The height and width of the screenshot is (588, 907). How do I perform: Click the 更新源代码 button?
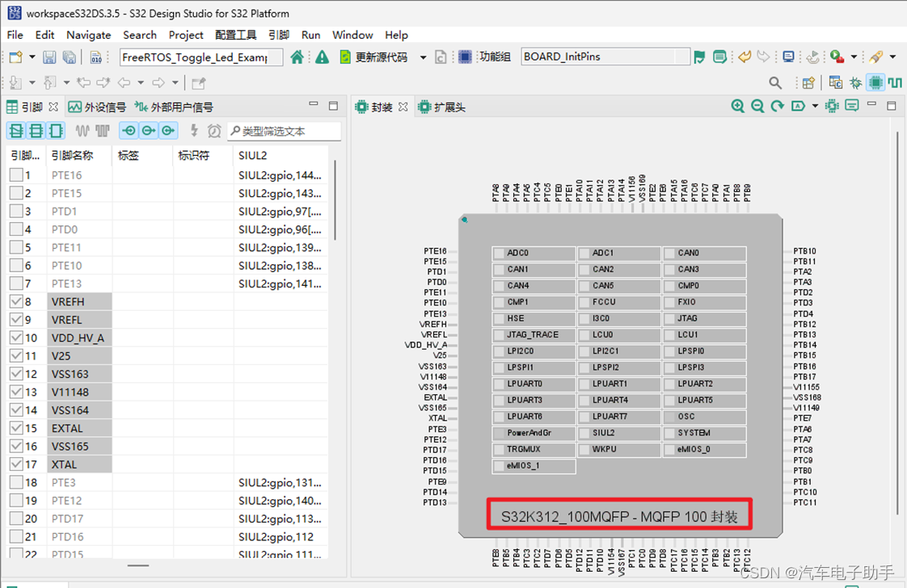click(374, 57)
